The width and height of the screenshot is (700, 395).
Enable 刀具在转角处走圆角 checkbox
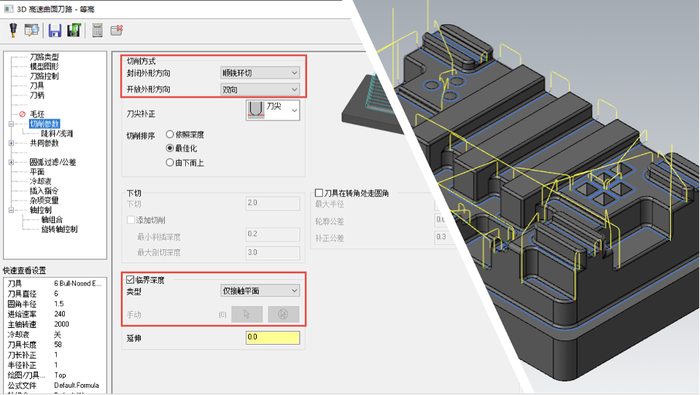(x=319, y=193)
